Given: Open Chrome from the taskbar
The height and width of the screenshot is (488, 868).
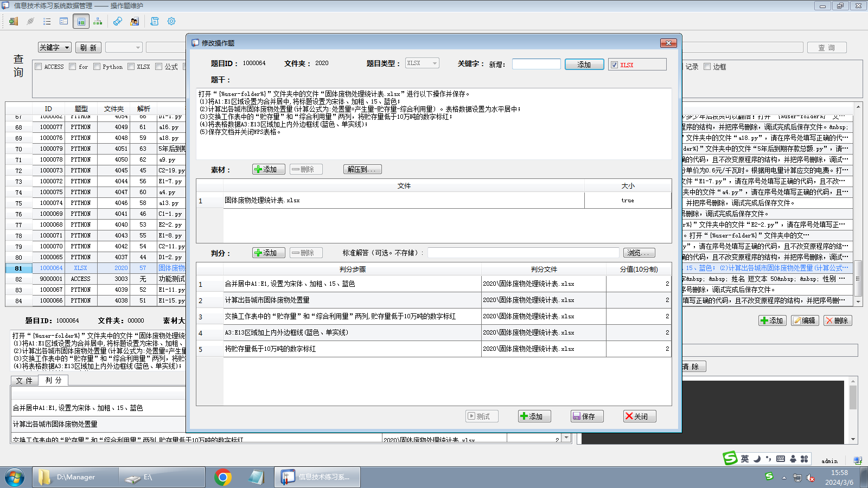Looking at the screenshot, I should tap(222, 477).
